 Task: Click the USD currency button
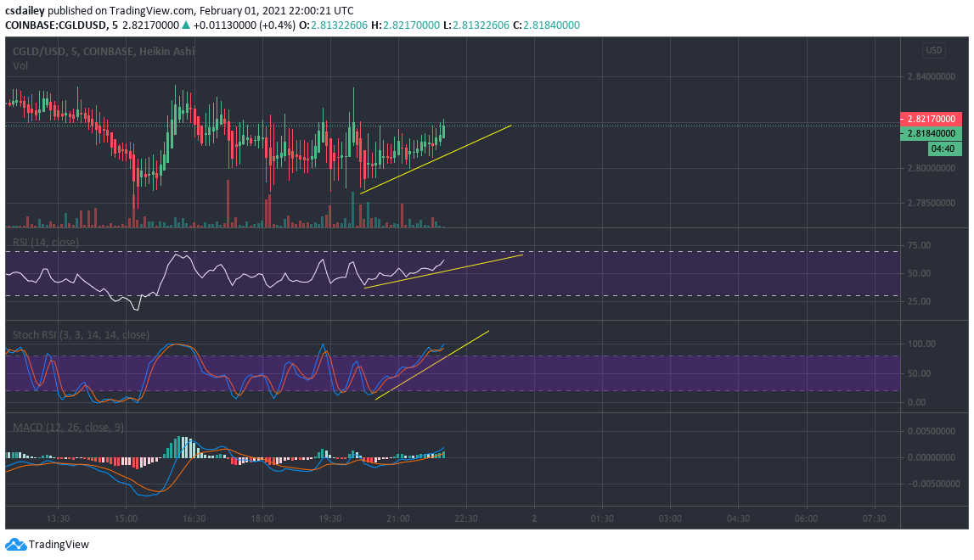coord(933,50)
